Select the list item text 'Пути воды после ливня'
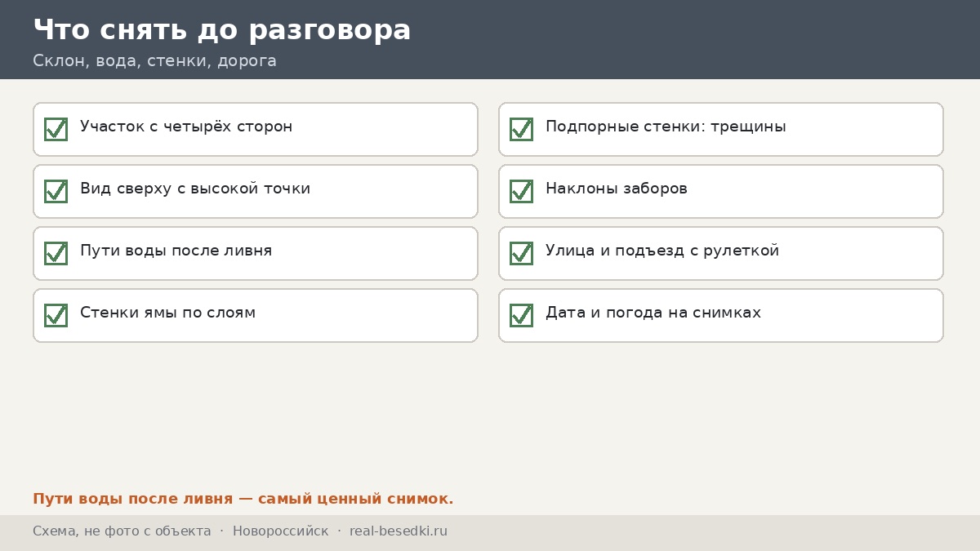Image resolution: width=980 pixels, height=551 pixels. click(x=176, y=251)
